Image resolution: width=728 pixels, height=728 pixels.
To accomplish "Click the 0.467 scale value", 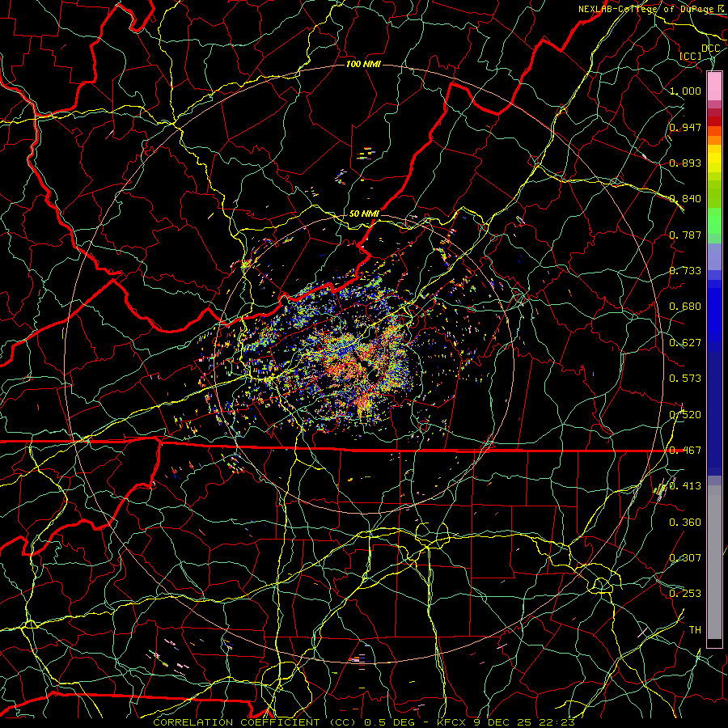I will (x=685, y=451).
